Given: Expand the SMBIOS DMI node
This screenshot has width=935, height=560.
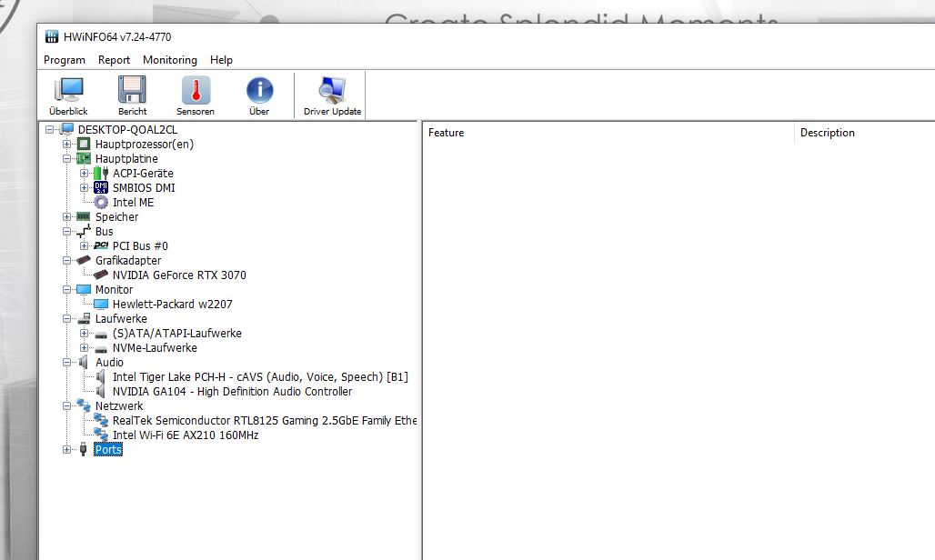Looking at the screenshot, I should tap(84, 187).
